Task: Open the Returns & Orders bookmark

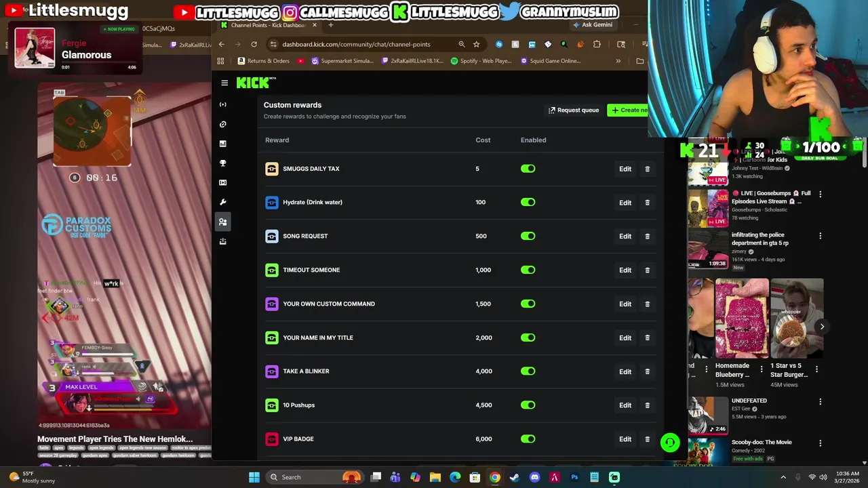Action: 263,61
